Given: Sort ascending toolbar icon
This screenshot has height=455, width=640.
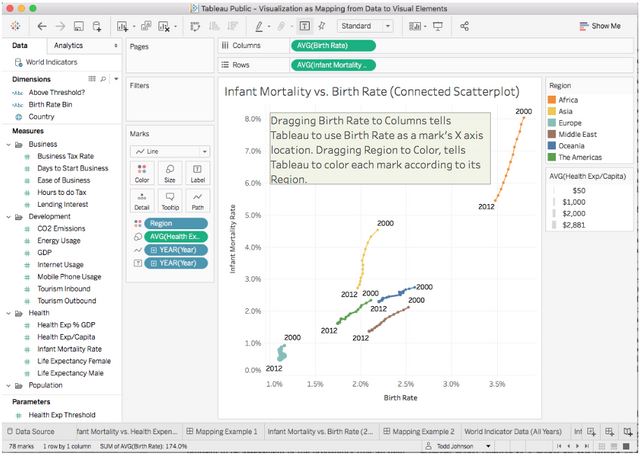Looking at the screenshot, I should click(x=214, y=27).
